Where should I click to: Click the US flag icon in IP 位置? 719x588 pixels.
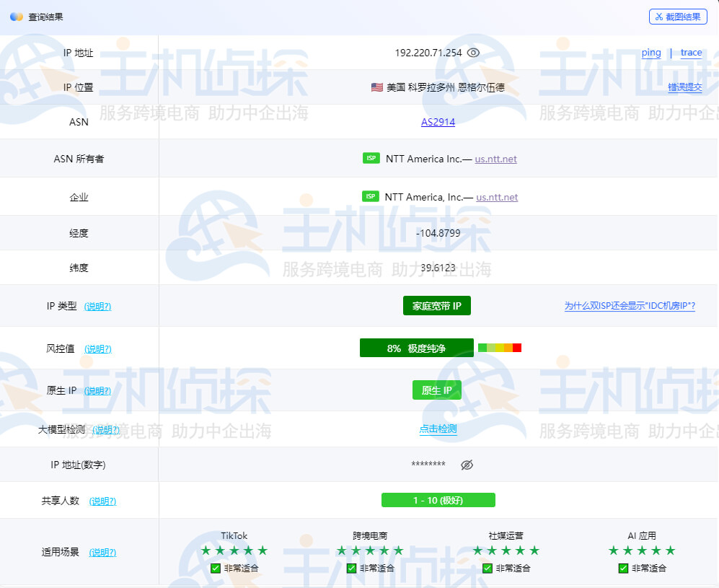coord(377,87)
